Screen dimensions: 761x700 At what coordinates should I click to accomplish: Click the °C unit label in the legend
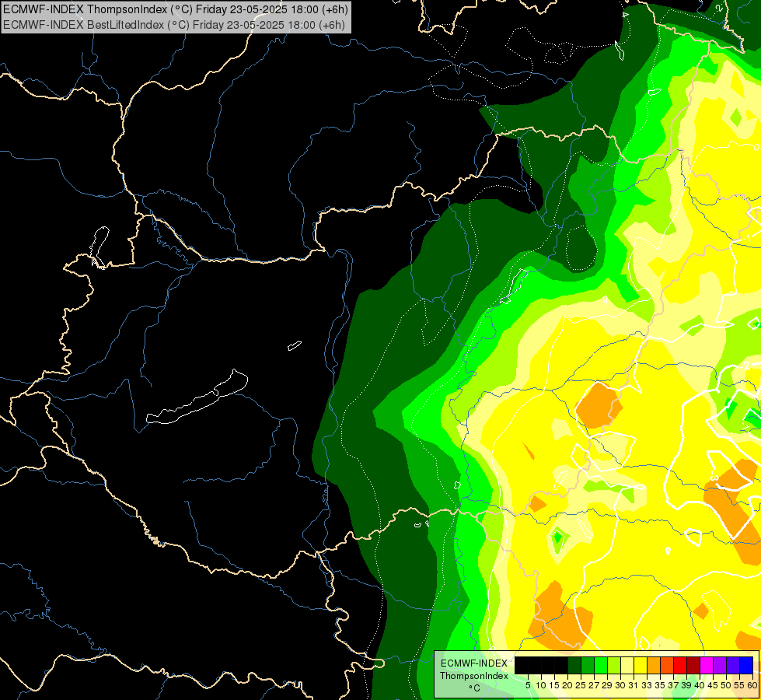(475, 688)
